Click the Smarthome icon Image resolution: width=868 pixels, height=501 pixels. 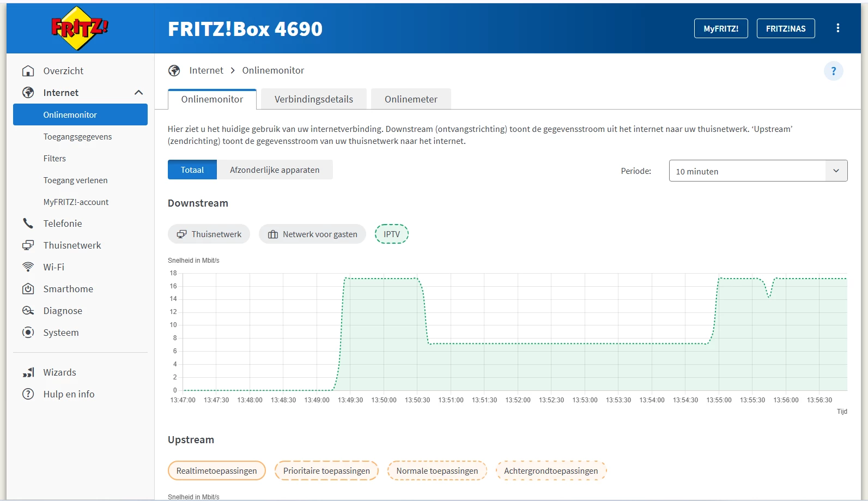[x=28, y=289]
